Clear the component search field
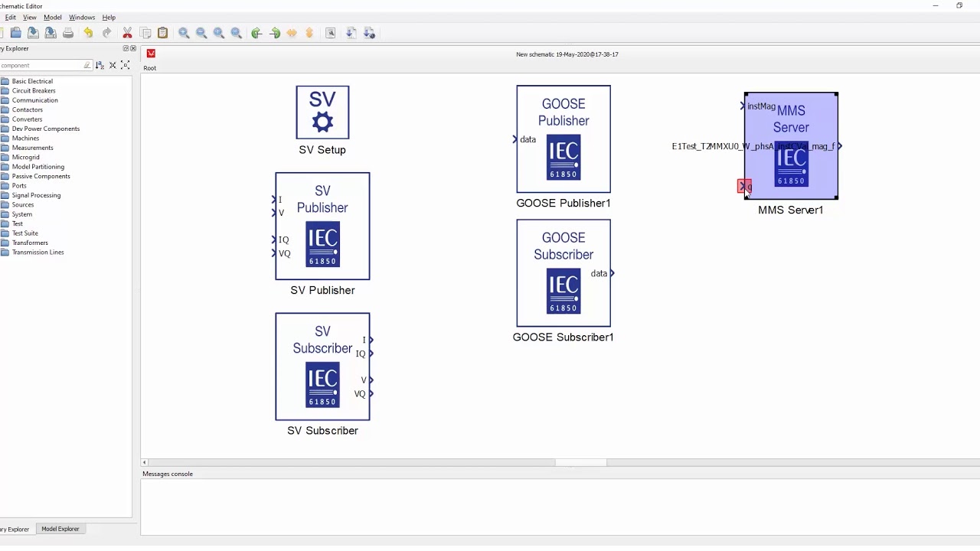The image size is (980, 551). (87, 65)
